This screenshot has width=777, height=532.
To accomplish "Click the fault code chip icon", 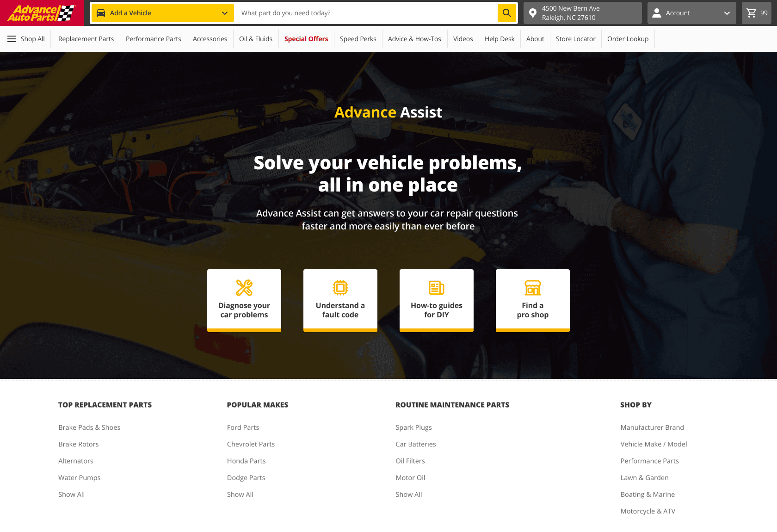I will click(x=340, y=288).
